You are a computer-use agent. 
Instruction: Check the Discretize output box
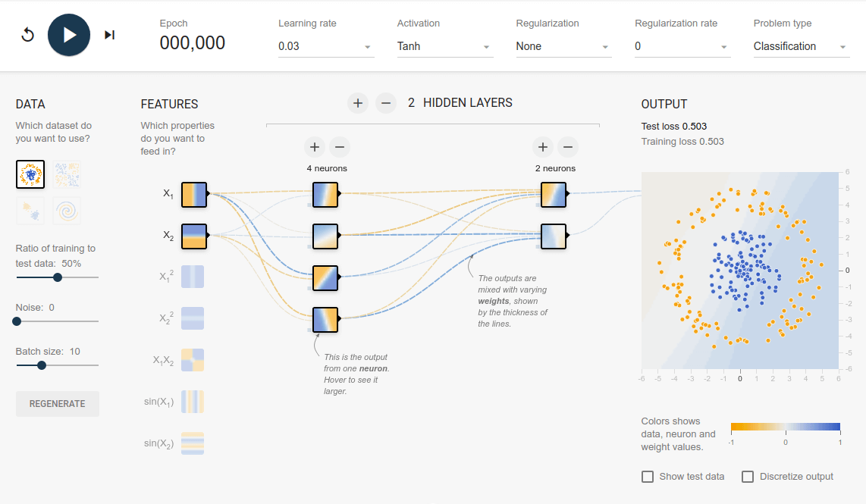[748, 477]
